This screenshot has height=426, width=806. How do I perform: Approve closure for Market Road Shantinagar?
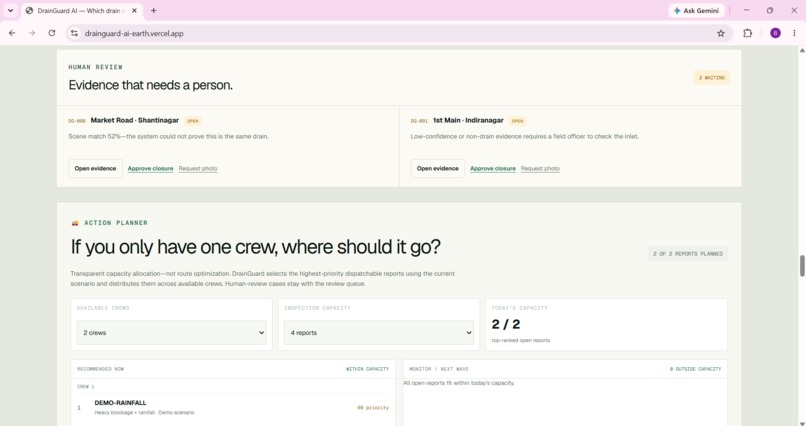pos(150,169)
